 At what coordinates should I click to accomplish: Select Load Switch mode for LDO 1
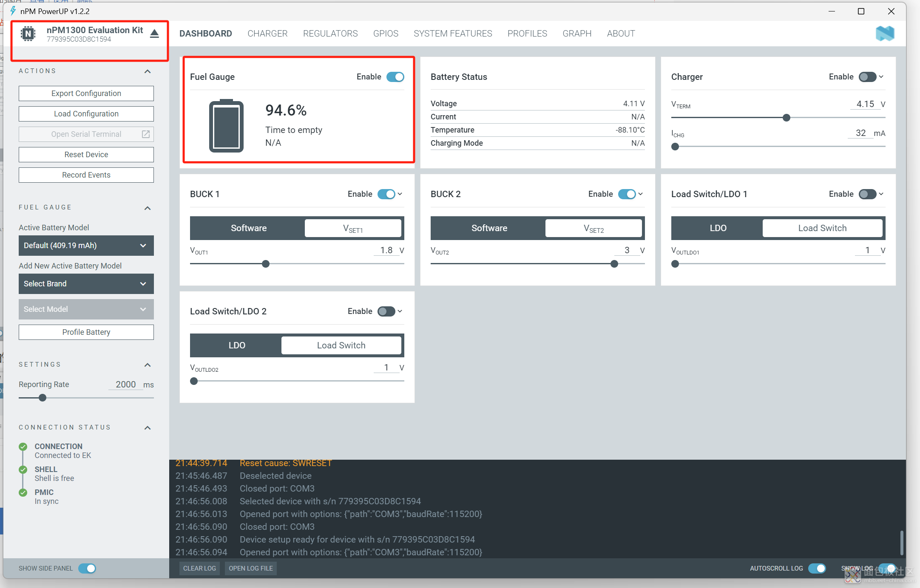pos(822,228)
